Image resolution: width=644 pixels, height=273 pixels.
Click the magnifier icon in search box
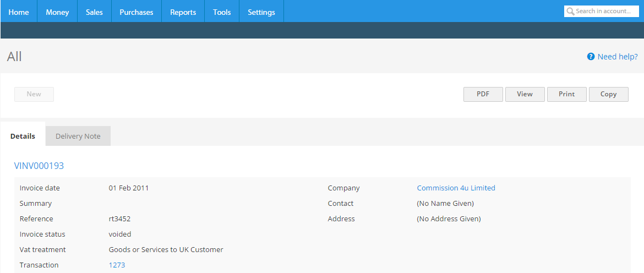coord(570,11)
